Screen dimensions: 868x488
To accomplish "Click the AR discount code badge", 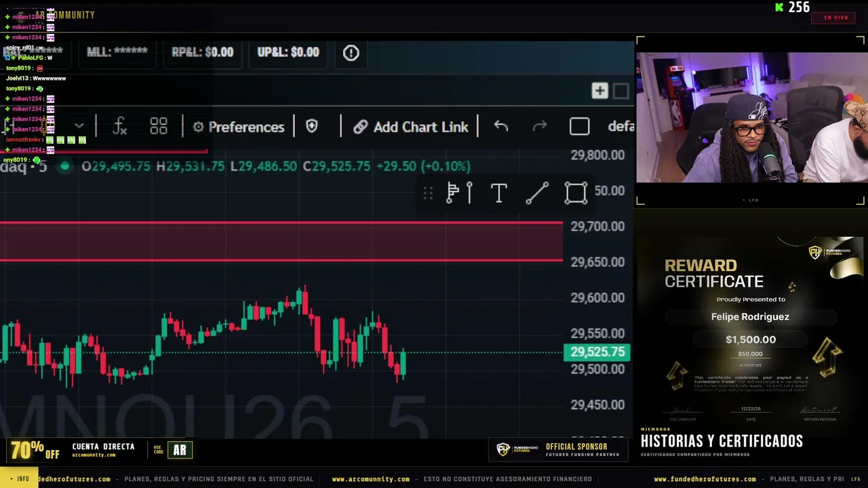I will (x=180, y=450).
